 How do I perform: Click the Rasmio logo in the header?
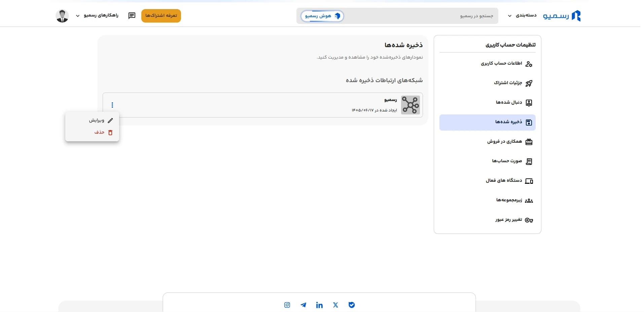pyautogui.click(x=562, y=15)
